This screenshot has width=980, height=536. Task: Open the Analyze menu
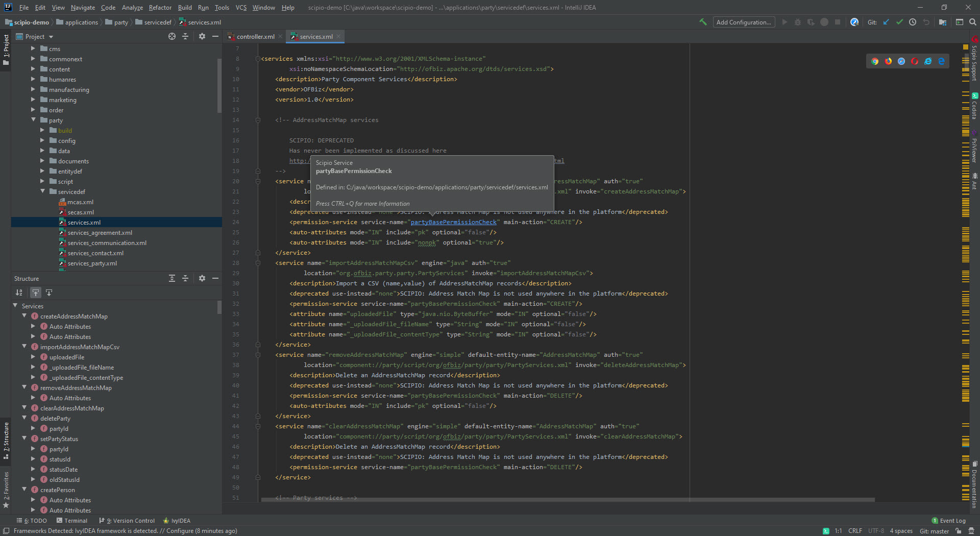click(x=132, y=7)
